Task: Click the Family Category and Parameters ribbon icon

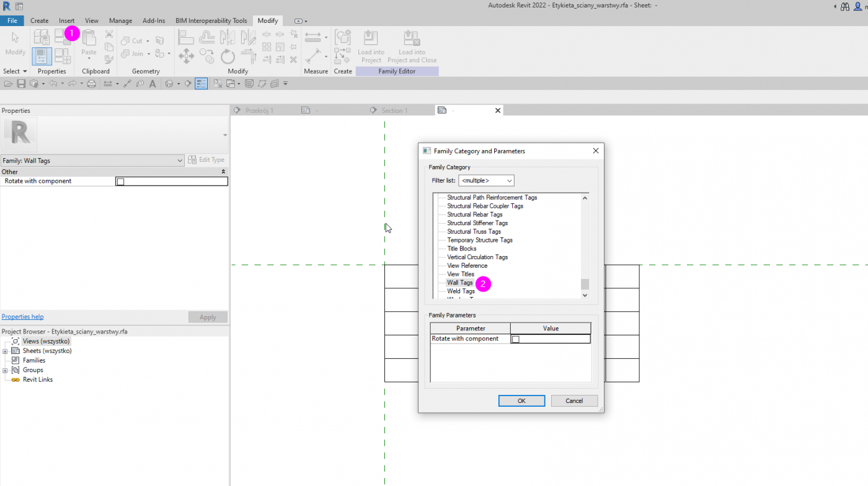Action: [62, 36]
